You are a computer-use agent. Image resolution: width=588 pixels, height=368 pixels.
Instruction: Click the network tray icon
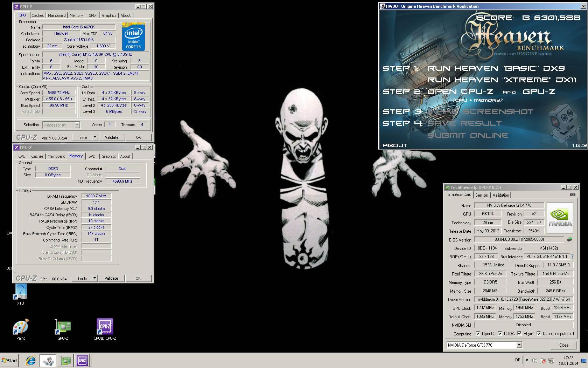click(551, 360)
